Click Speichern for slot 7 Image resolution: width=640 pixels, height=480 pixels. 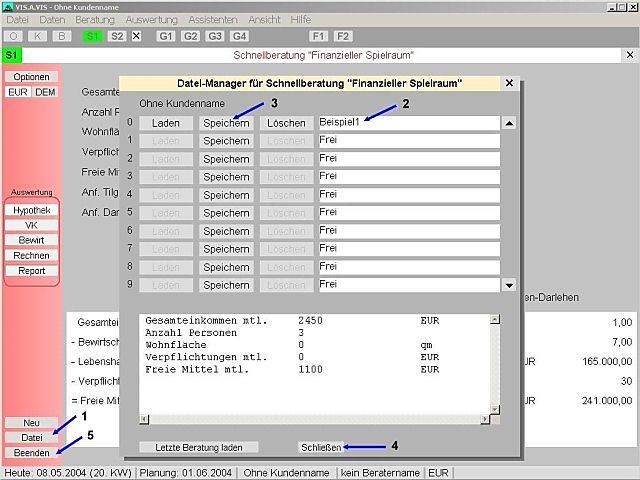[x=226, y=249]
